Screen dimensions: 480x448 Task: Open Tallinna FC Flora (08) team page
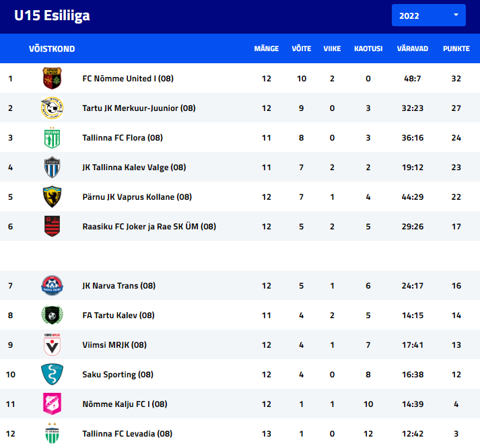pos(123,138)
